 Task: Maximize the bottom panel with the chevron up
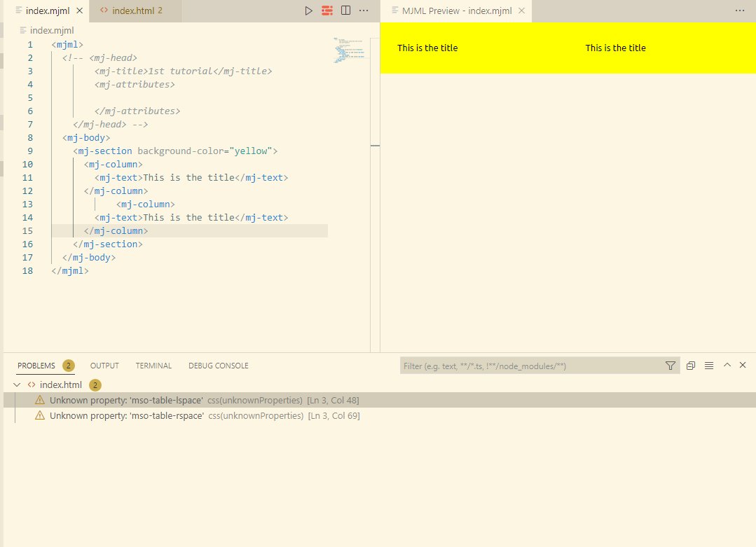727,365
